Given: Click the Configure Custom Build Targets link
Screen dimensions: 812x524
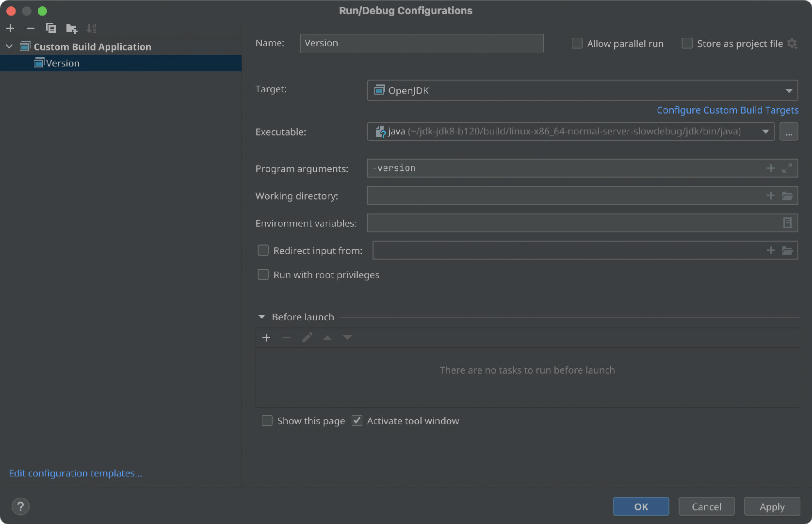Looking at the screenshot, I should [727, 110].
